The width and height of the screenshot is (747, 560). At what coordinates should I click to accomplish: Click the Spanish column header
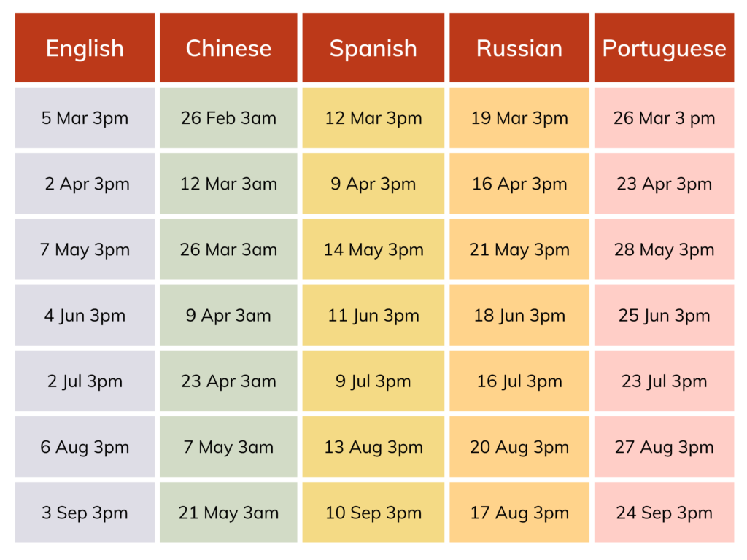click(373, 48)
